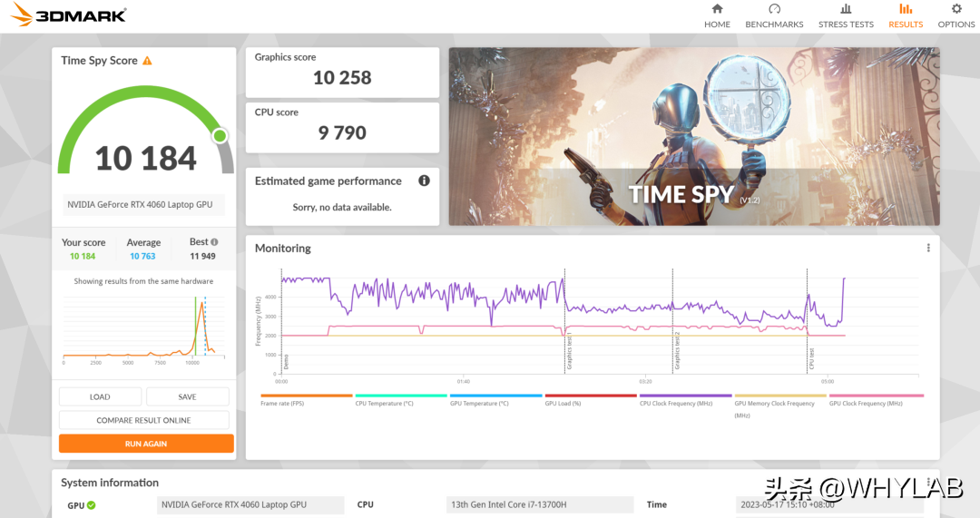Click the Time Spy Score warning triangle icon

pos(147,61)
